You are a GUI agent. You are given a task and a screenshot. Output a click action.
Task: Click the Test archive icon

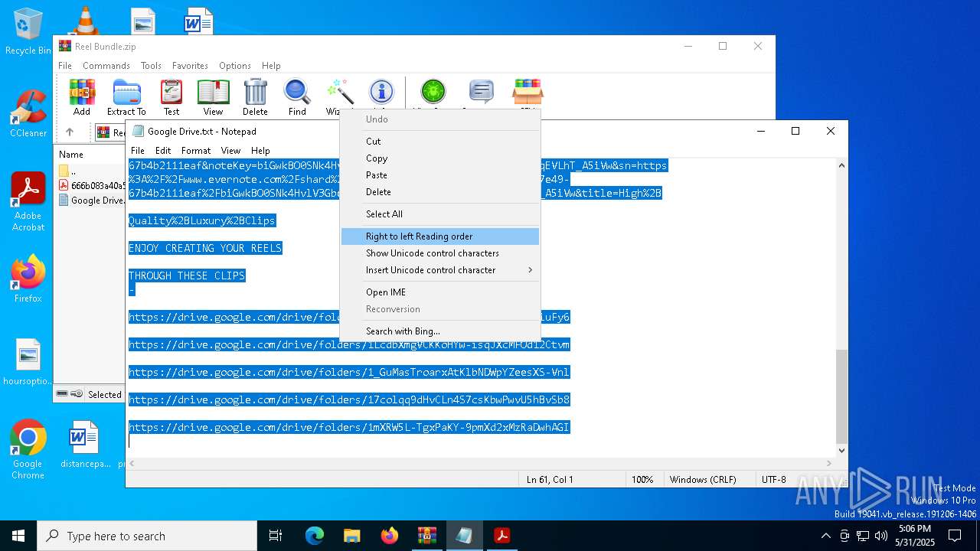click(x=171, y=97)
